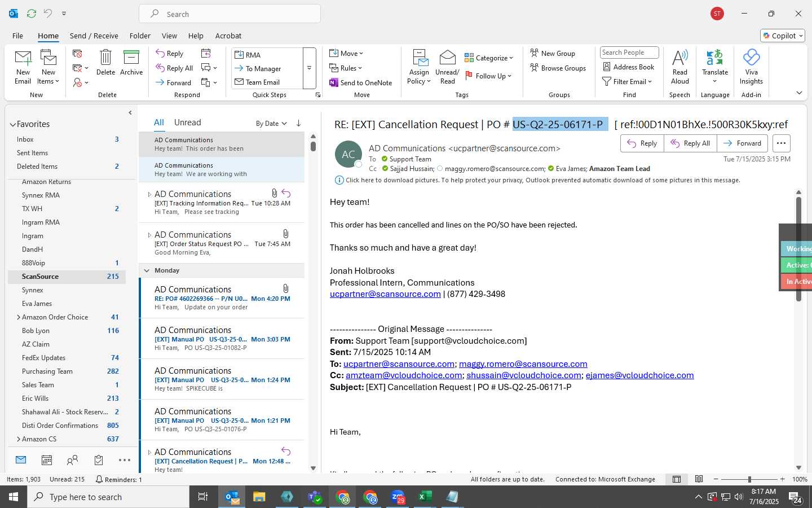812x508 pixels.
Task: Create a New Email
Action: 23,67
